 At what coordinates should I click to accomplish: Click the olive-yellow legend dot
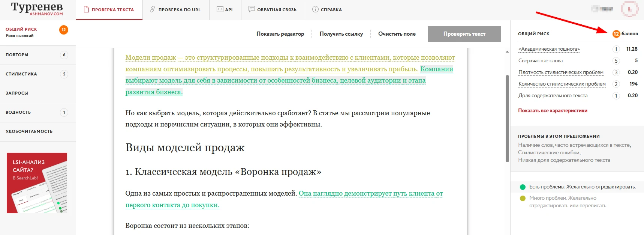(523, 198)
